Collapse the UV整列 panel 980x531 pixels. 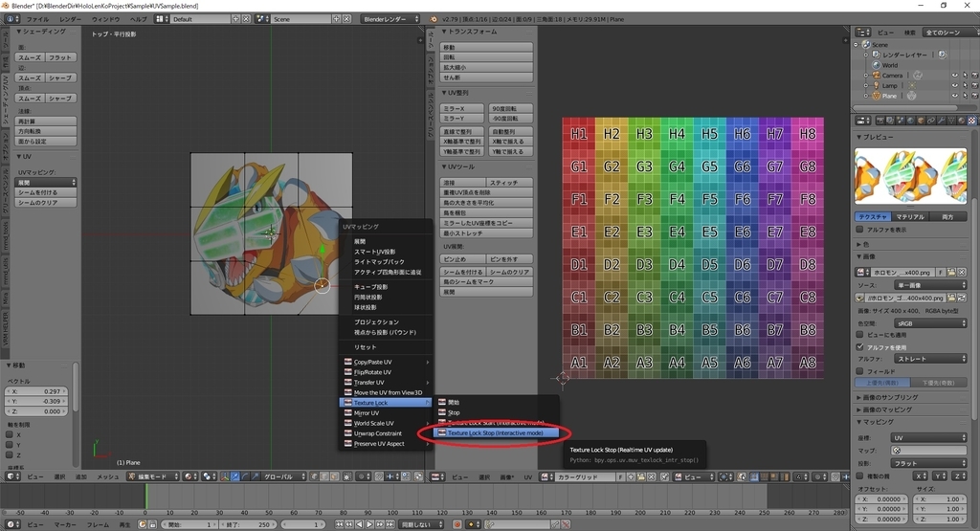point(455,93)
